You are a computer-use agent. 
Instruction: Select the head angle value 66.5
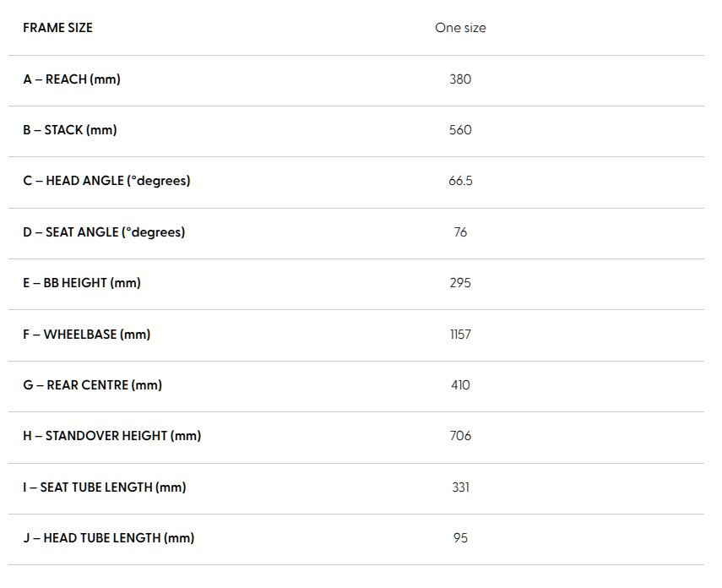coord(460,181)
